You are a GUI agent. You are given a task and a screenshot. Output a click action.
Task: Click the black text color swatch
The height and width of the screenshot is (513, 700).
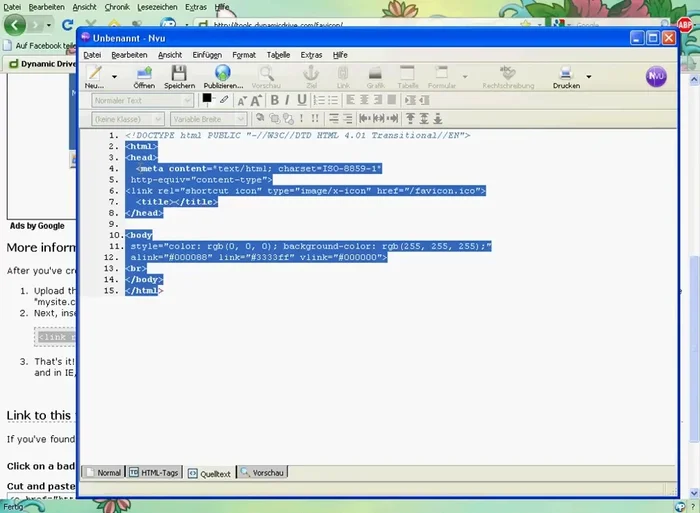207,99
